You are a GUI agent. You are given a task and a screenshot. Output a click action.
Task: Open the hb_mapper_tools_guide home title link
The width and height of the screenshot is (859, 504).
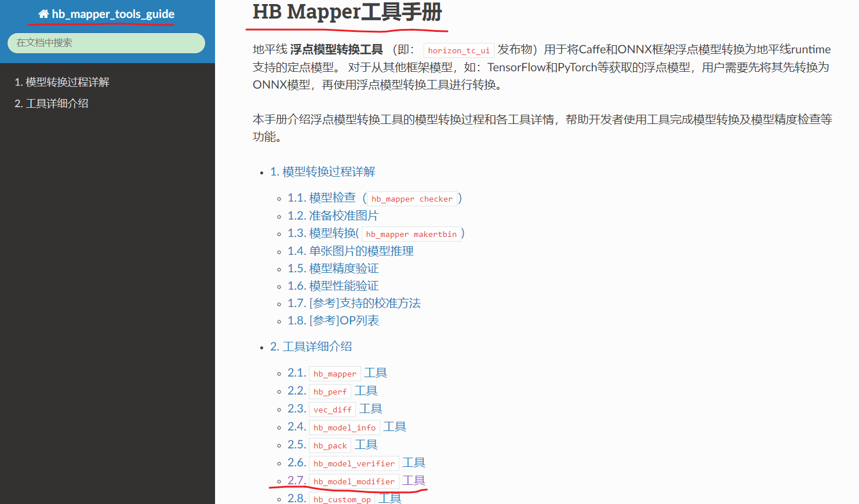pos(112,14)
